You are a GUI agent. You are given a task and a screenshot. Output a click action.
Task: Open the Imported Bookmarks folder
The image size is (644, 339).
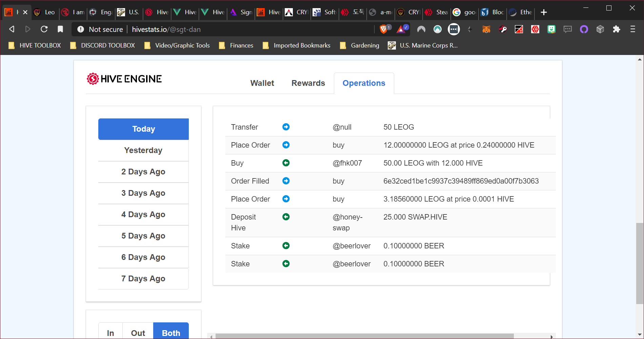click(x=296, y=45)
